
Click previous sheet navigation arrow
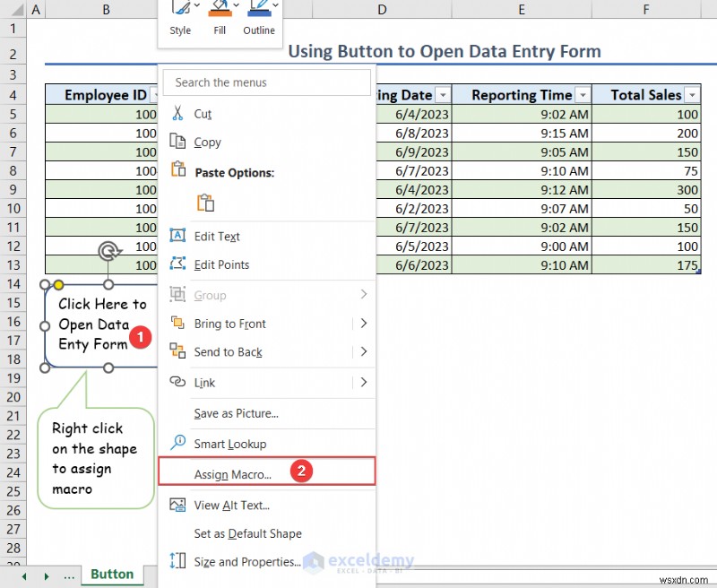24,576
